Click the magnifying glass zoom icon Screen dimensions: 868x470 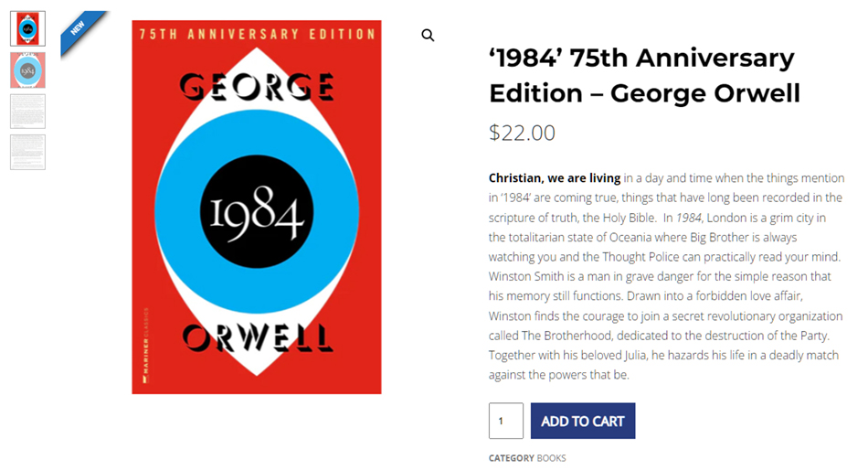pos(428,36)
